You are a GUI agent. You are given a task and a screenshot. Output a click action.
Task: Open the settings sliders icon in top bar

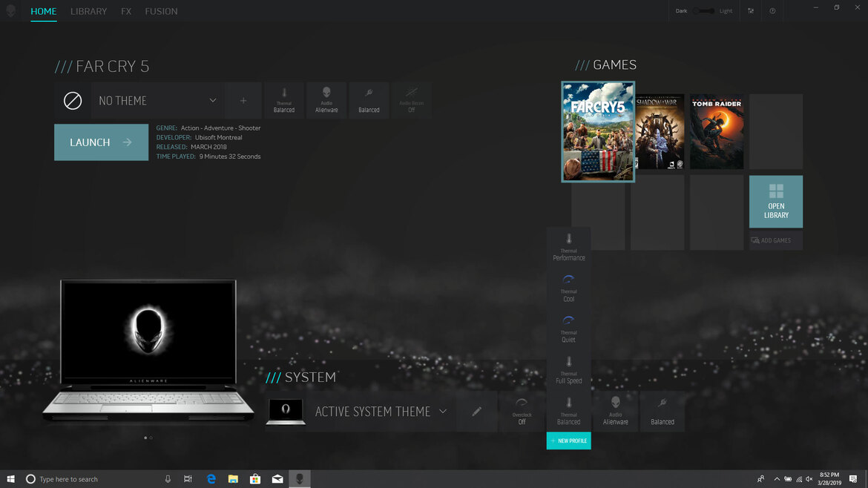click(x=751, y=11)
